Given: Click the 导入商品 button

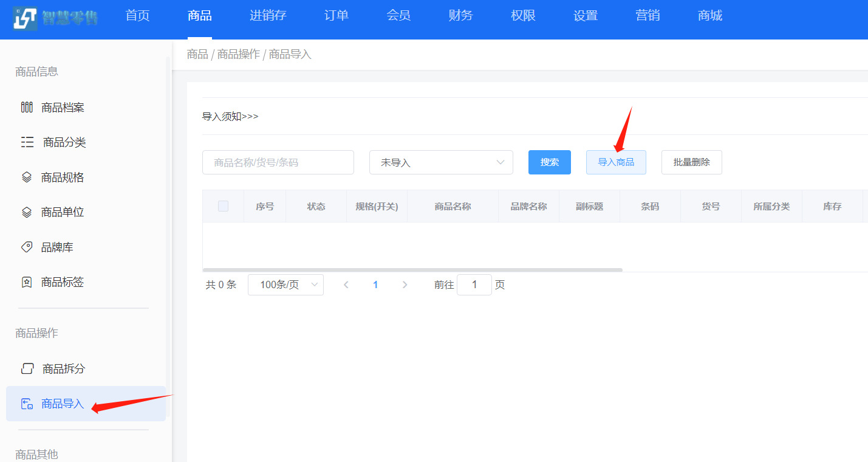Looking at the screenshot, I should coord(616,162).
